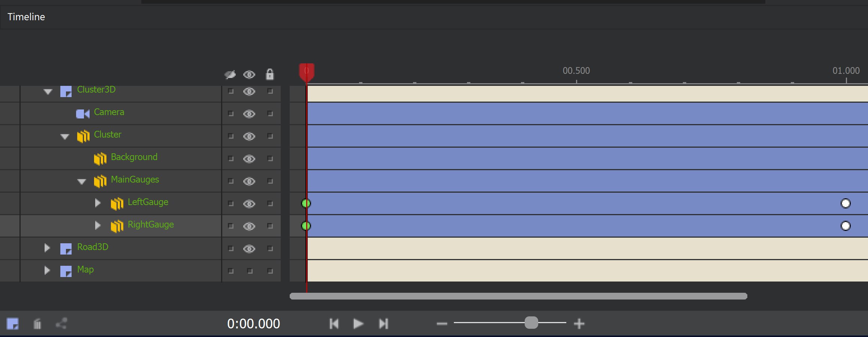
Task: Collapse the MainGauges group
Action: pyautogui.click(x=82, y=181)
